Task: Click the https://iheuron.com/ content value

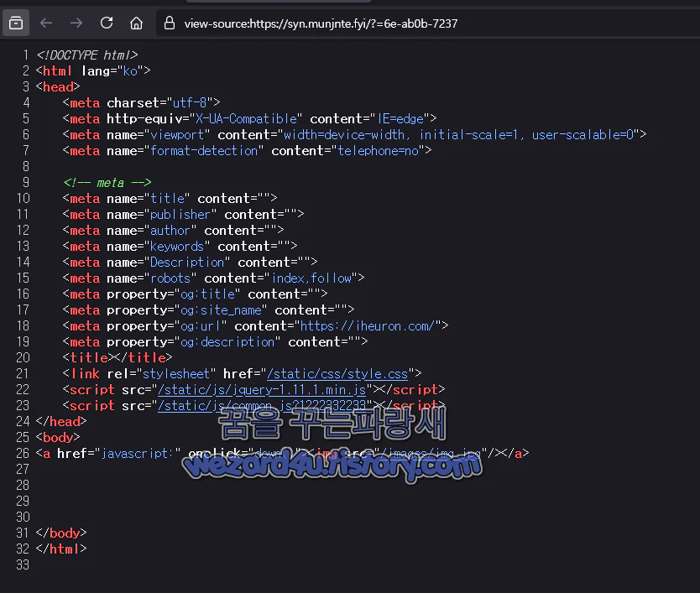Action: coord(367,325)
